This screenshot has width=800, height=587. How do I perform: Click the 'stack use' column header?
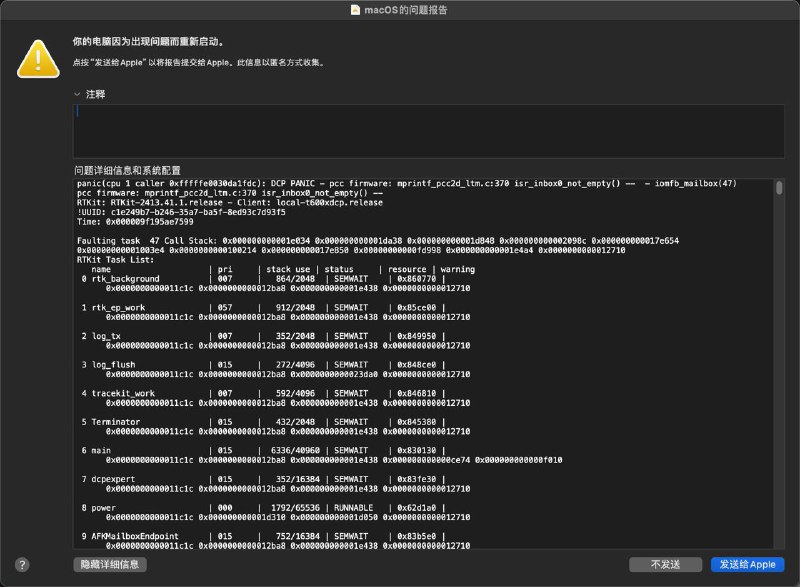(x=288, y=269)
